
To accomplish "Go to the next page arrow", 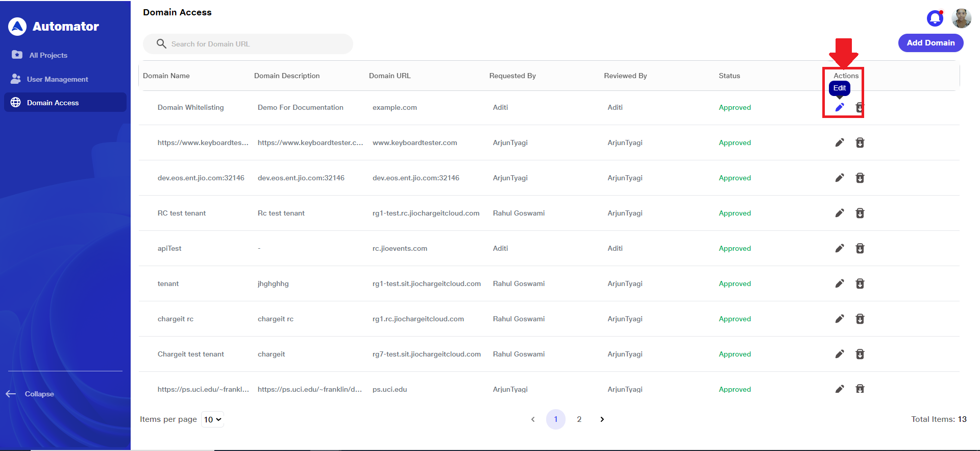I will [602, 419].
